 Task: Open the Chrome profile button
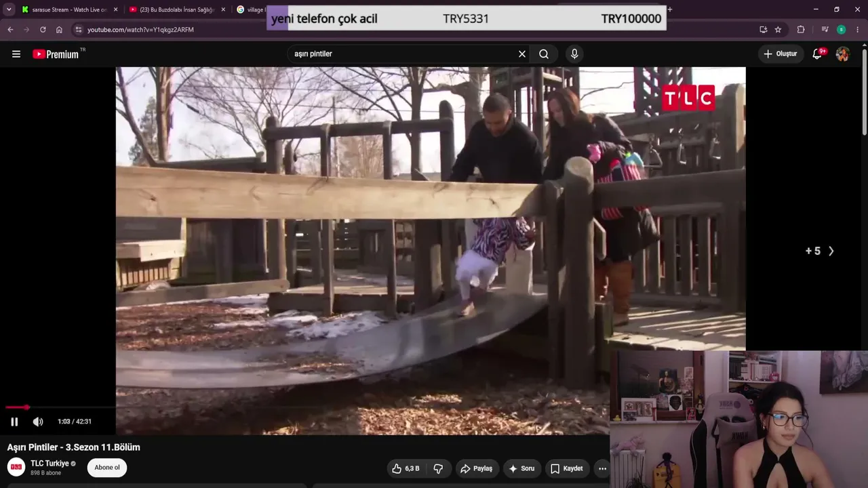tap(841, 30)
